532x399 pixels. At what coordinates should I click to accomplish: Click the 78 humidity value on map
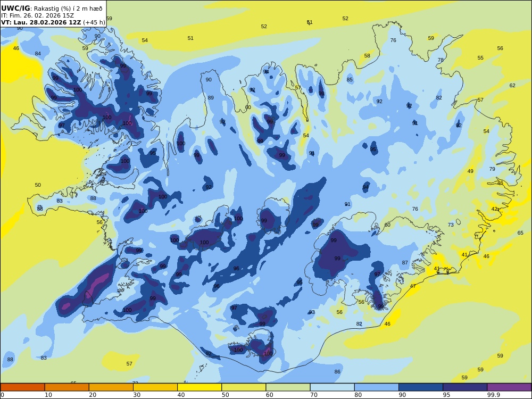tap(440, 60)
